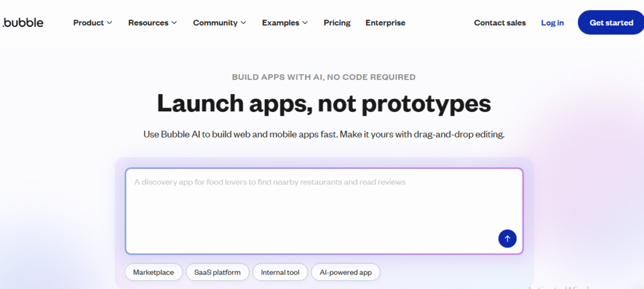Click the Log in link
Screen dimensions: 644x289
[x=552, y=23]
